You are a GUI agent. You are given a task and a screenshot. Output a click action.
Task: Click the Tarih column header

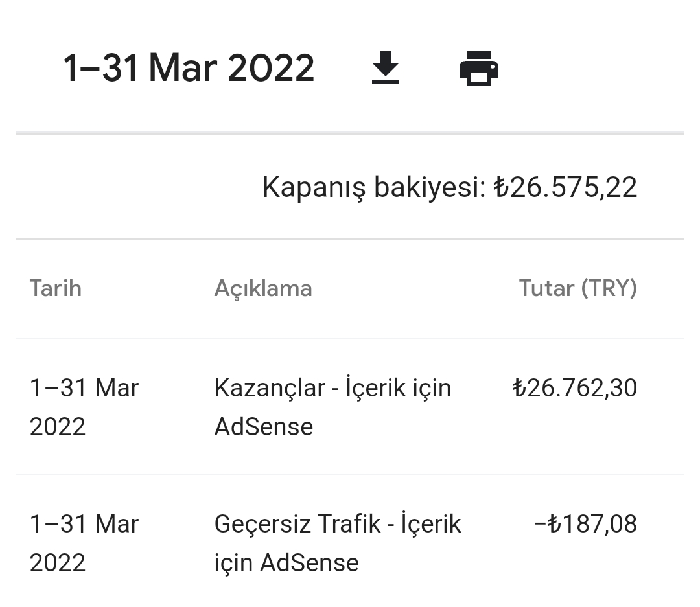point(56,288)
